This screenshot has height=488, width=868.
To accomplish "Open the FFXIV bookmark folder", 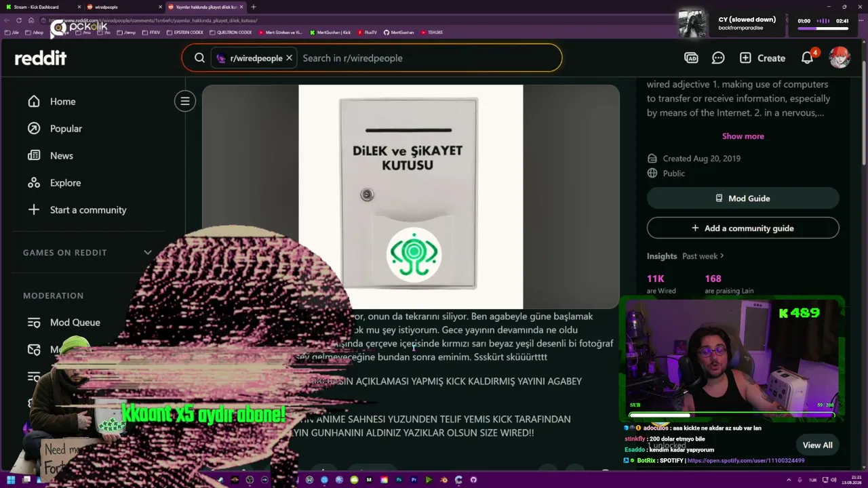I will point(151,33).
